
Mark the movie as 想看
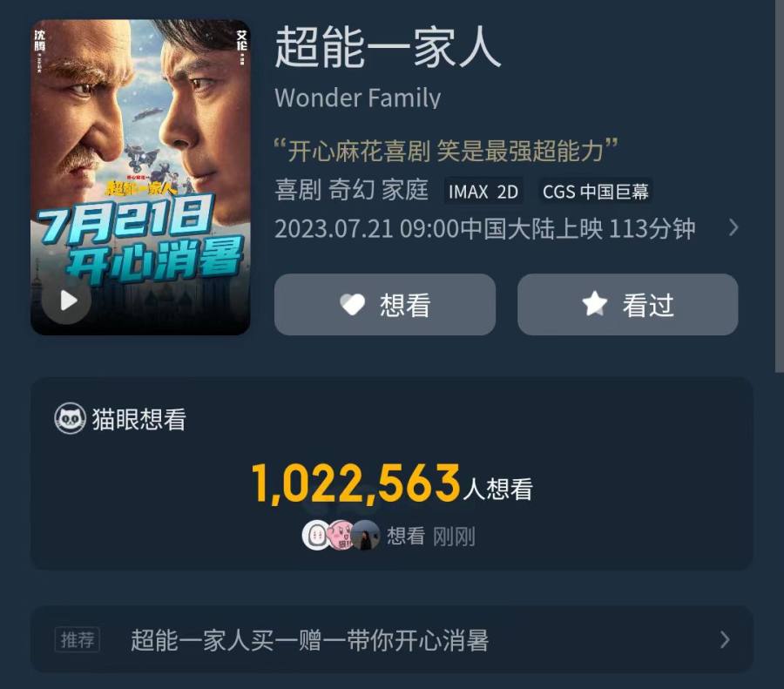pyautogui.click(x=385, y=305)
